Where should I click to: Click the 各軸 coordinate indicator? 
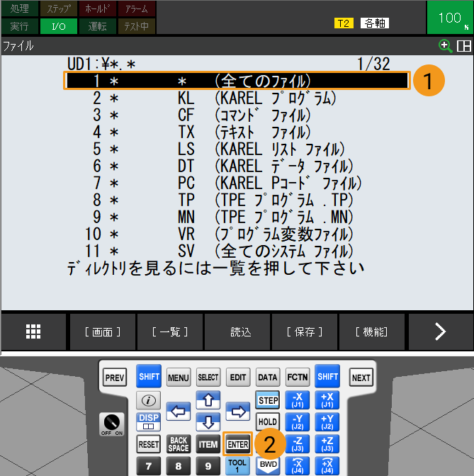[x=375, y=23]
